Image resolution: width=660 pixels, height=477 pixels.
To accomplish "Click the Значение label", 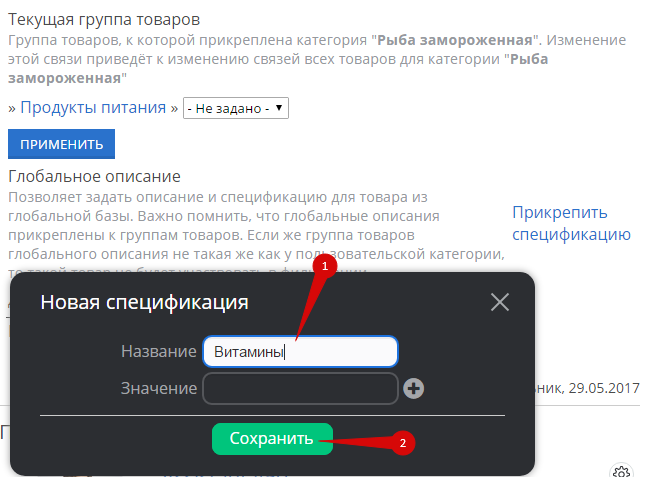I will [x=158, y=389].
